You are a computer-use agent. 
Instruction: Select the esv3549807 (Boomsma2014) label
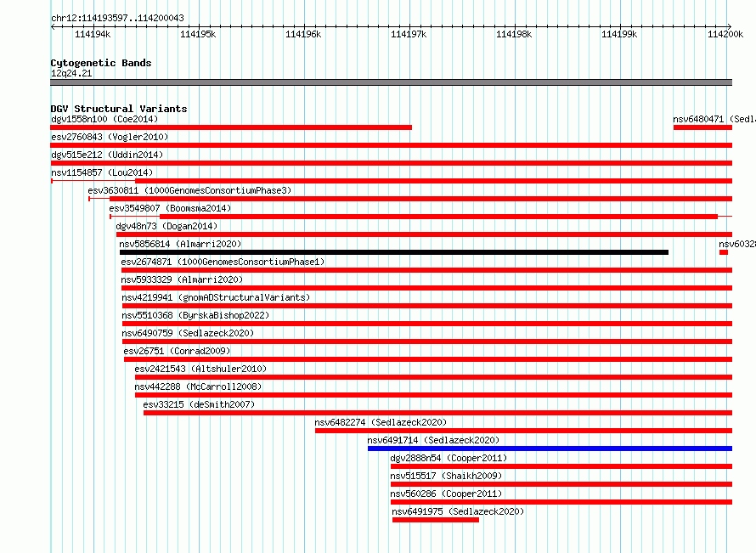[170, 208]
